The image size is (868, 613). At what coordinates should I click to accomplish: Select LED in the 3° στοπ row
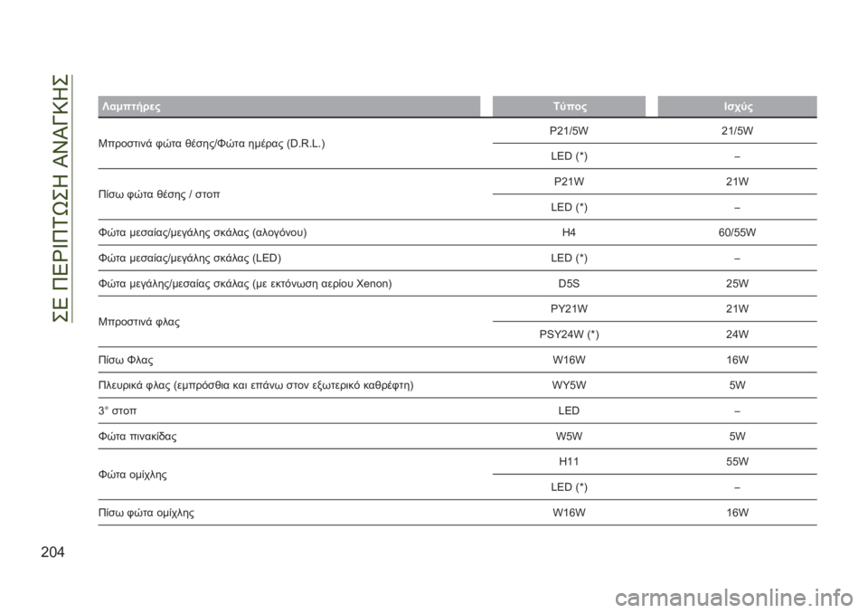[x=569, y=410]
